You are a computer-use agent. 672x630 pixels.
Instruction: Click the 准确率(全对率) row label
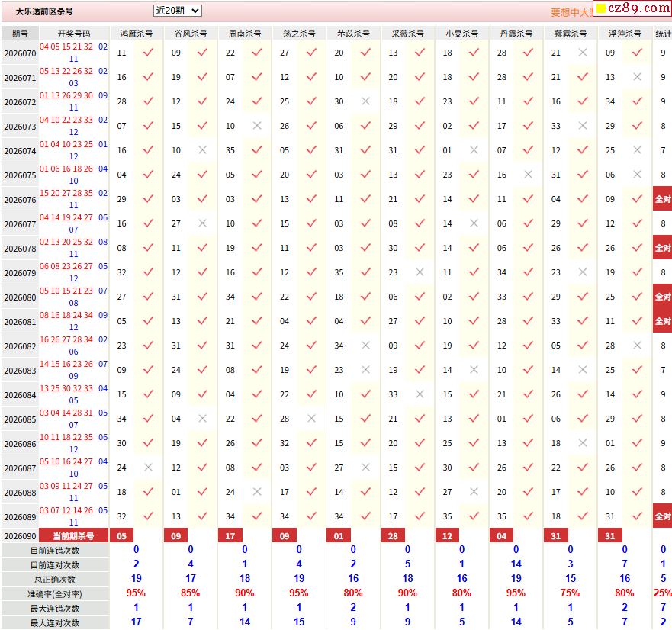coord(55,594)
